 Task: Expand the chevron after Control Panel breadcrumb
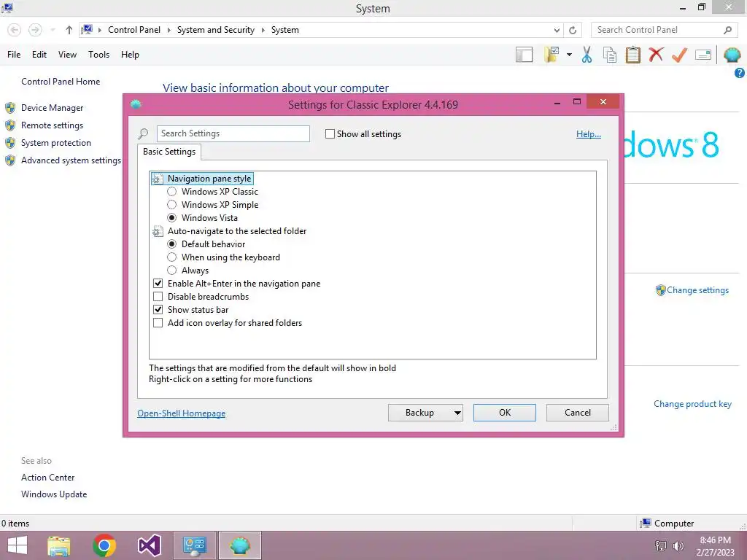click(169, 30)
